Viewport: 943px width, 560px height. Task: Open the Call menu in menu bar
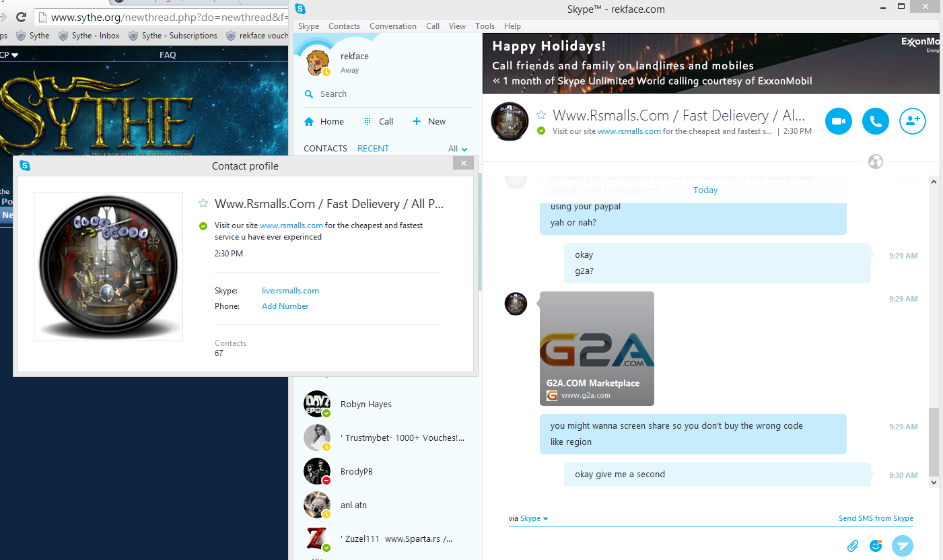[433, 26]
